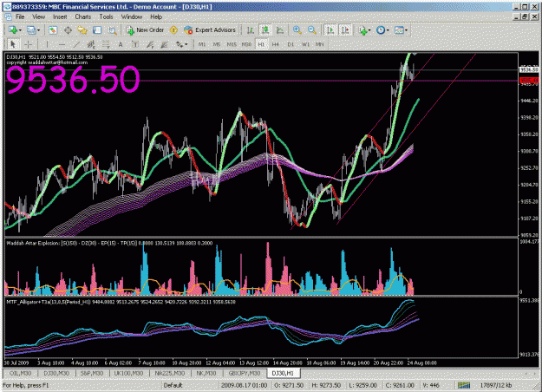This screenshot has width=542, height=392.
Task: Open the Charts menu
Action: (x=83, y=16)
